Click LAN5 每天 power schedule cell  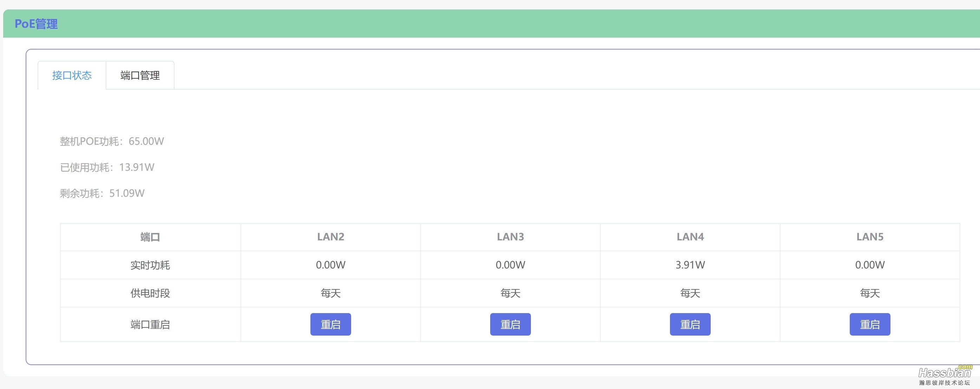click(x=870, y=293)
